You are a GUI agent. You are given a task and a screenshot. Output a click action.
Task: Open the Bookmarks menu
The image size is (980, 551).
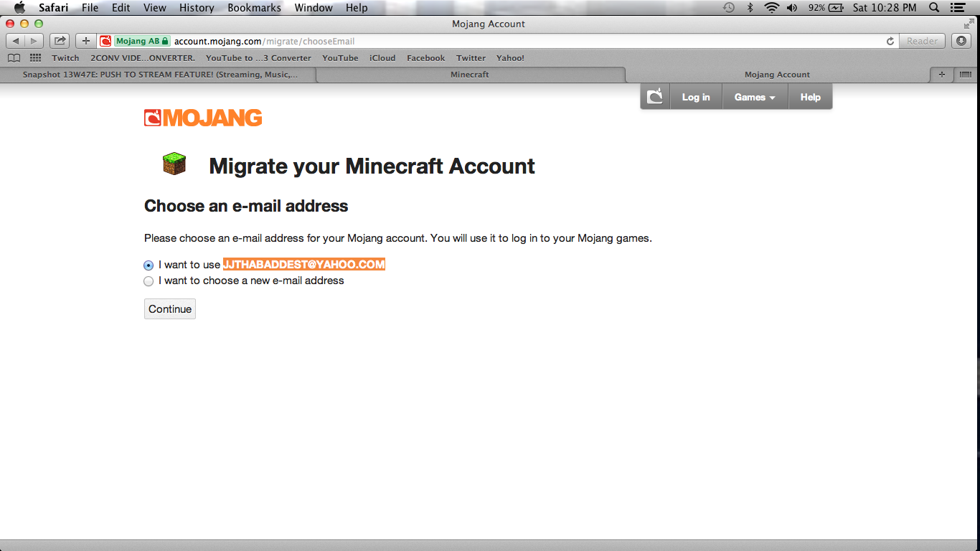pos(255,7)
